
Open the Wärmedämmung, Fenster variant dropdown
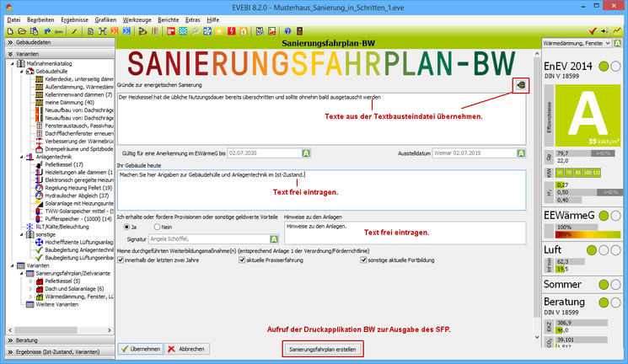(577, 43)
